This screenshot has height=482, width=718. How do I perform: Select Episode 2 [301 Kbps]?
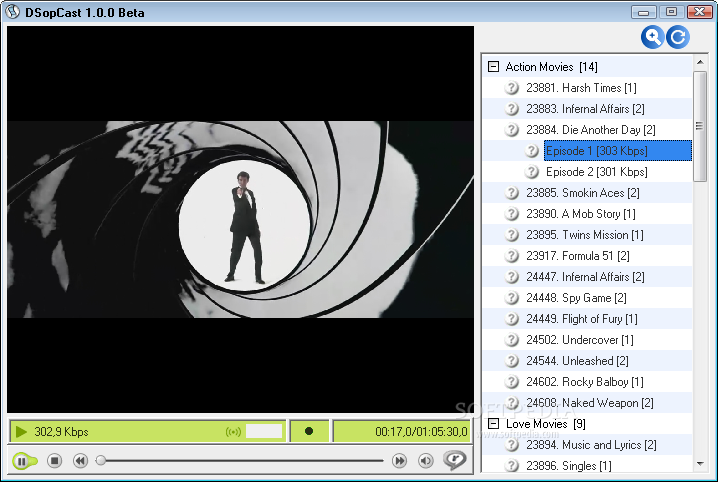click(x=597, y=172)
